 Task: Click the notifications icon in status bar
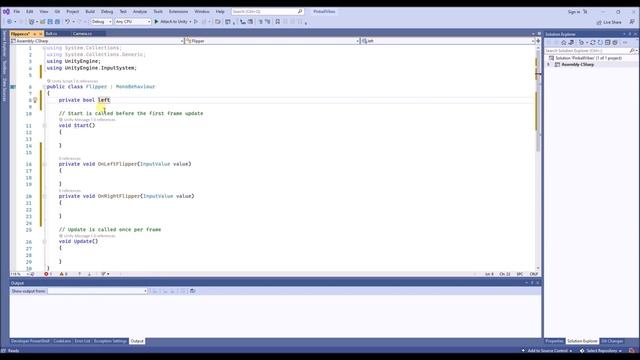tap(632, 351)
